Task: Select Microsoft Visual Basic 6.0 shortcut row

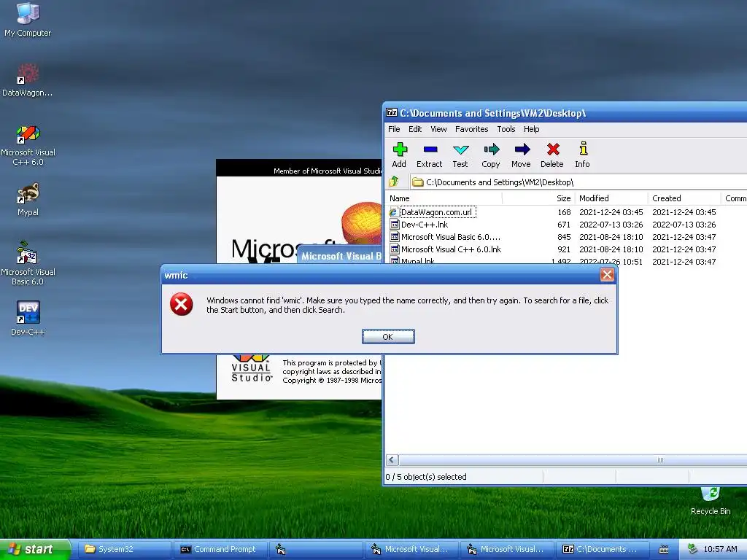Action: pos(566,237)
